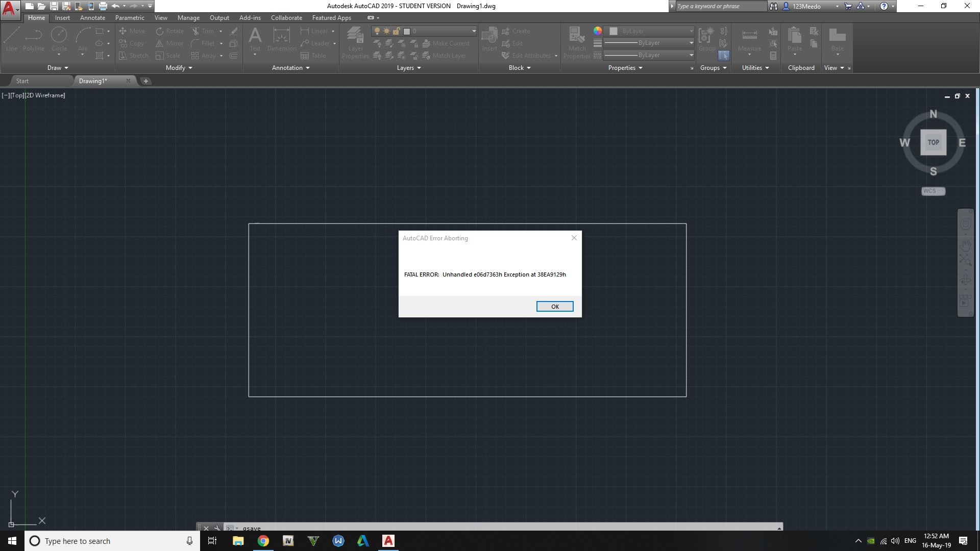Activate the Mirror command
The height and width of the screenshot is (551, 980).
(169, 43)
